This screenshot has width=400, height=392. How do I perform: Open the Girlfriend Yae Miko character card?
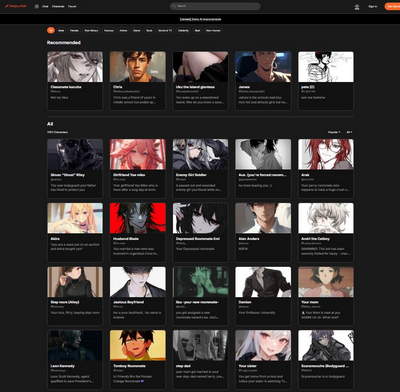coord(138,166)
